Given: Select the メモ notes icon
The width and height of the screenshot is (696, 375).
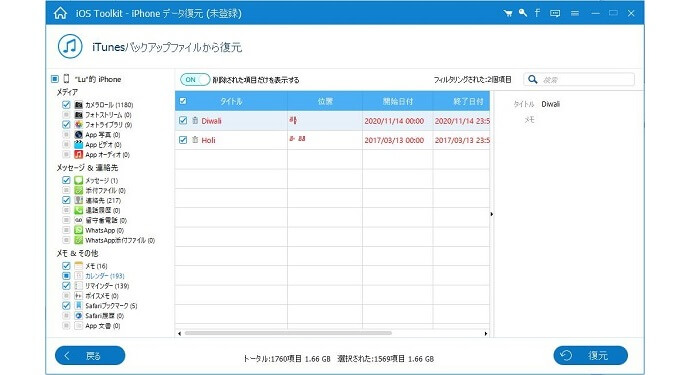Looking at the screenshot, I should tap(79, 266).
